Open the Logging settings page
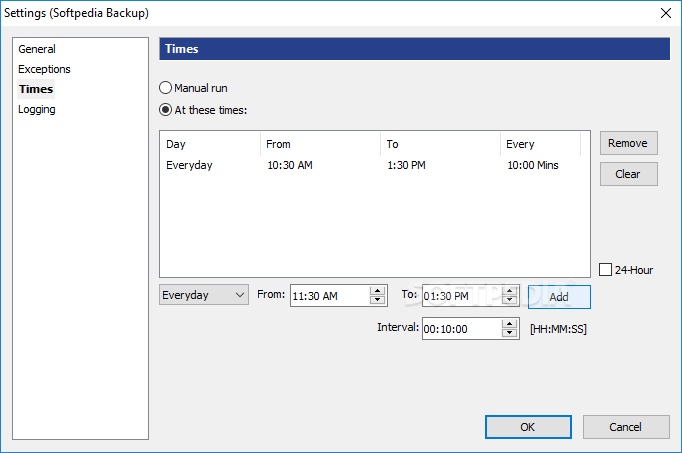 pyautogui.click(x=37, y=109)
